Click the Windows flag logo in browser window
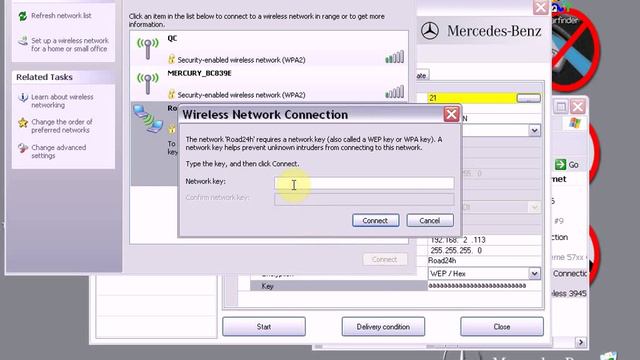The width and height of the screenshot is (640, 360). click(574, 123)
